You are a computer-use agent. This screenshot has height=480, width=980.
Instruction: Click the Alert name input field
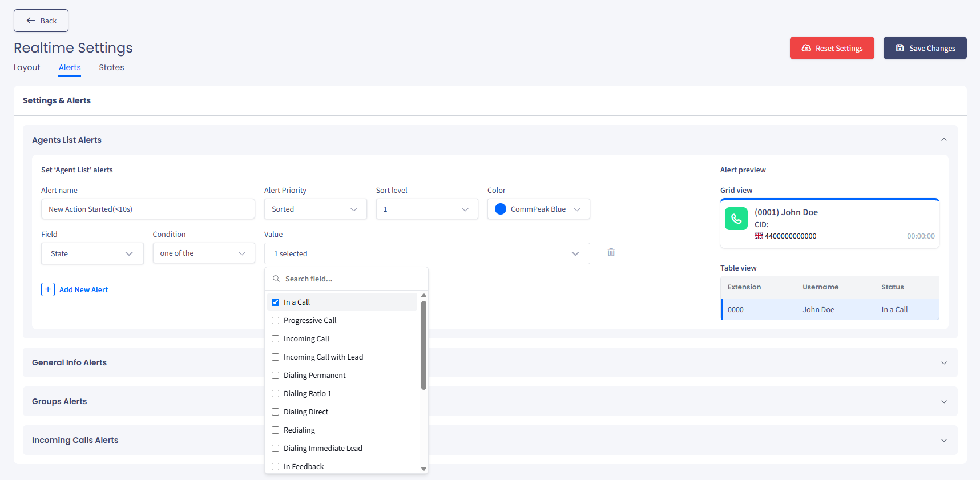148,209
